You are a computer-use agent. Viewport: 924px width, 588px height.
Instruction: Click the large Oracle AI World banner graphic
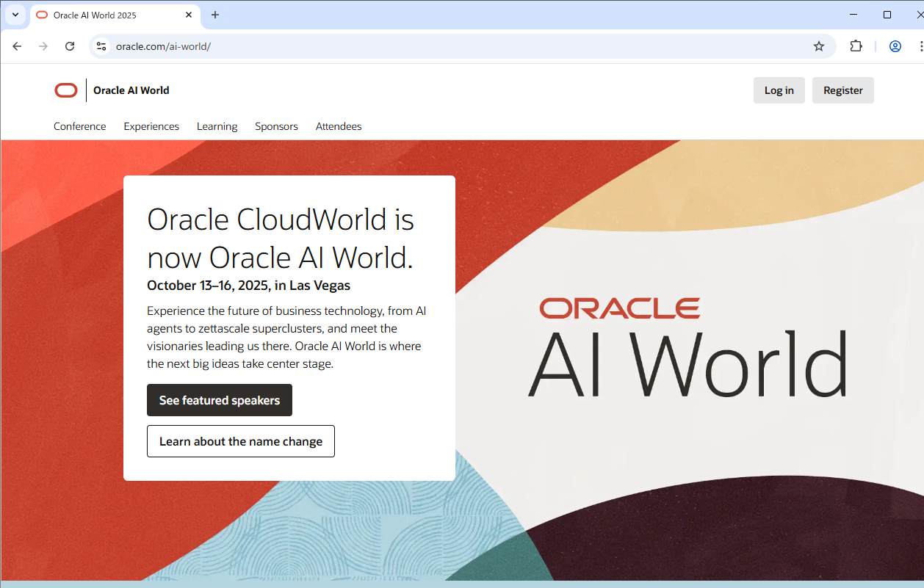687,348
